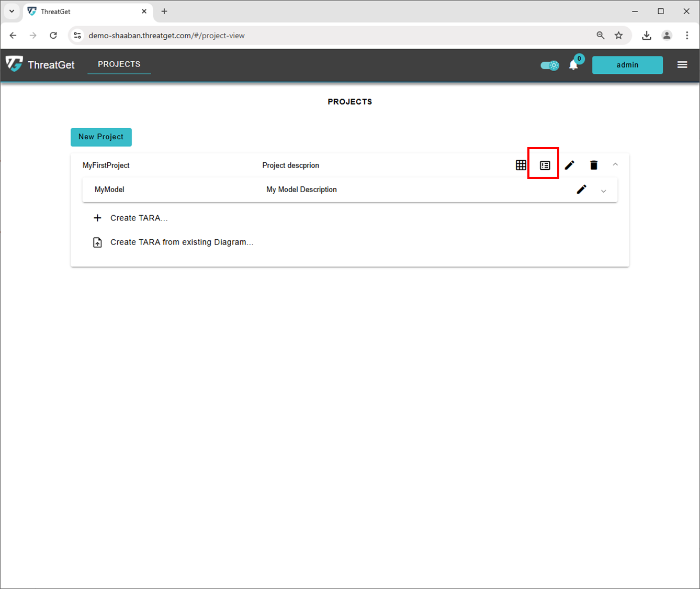This screenshot has height=589, width=700.
Task: Open the admin user button
Action: pos(627,65)
